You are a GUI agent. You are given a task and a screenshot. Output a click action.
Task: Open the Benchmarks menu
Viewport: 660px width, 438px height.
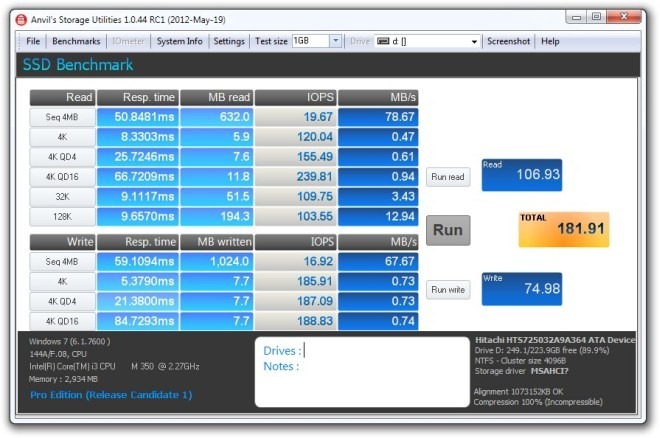76,41
